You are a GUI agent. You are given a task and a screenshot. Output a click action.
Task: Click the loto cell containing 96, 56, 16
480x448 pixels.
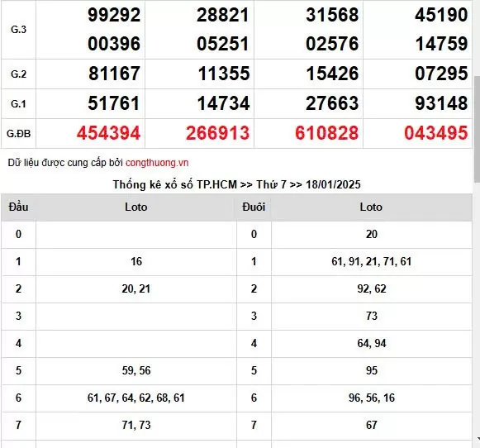(372, 398)
